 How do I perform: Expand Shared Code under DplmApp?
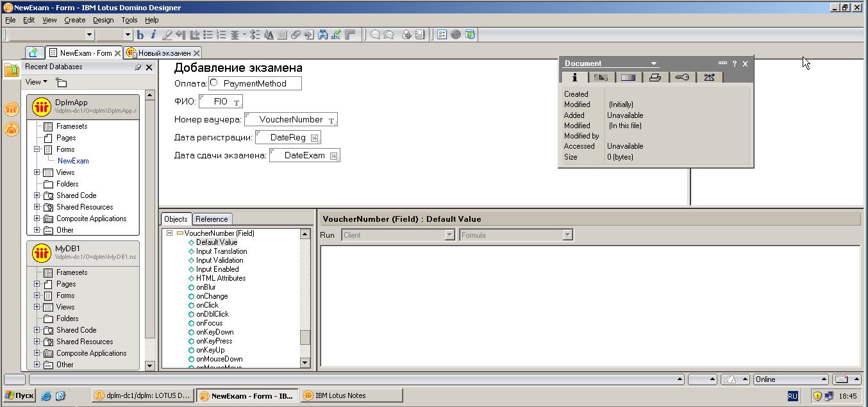(37, 195)
